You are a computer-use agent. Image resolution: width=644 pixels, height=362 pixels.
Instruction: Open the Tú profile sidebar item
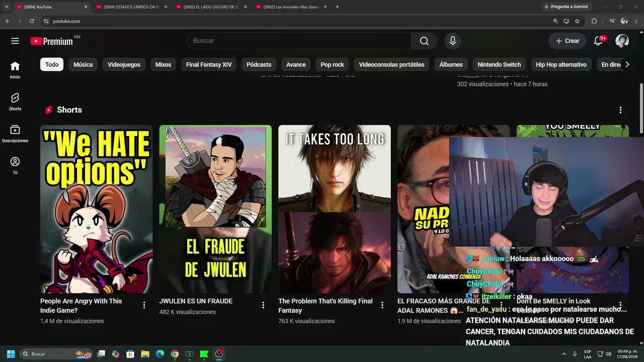(15, 165)
